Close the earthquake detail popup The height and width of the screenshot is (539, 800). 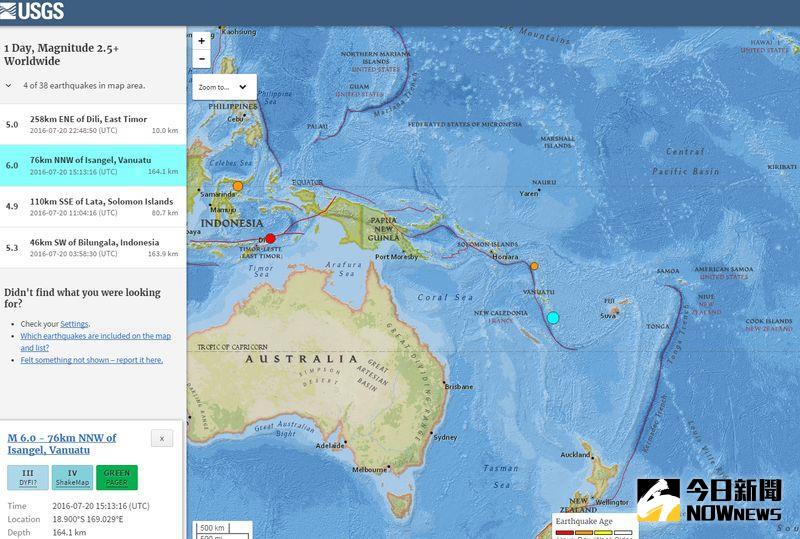tap(162, 438)
